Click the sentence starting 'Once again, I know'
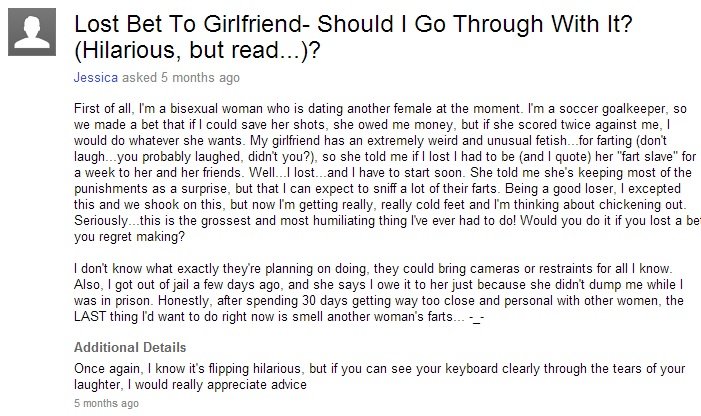The image size is (701, 416). [380, 366]
